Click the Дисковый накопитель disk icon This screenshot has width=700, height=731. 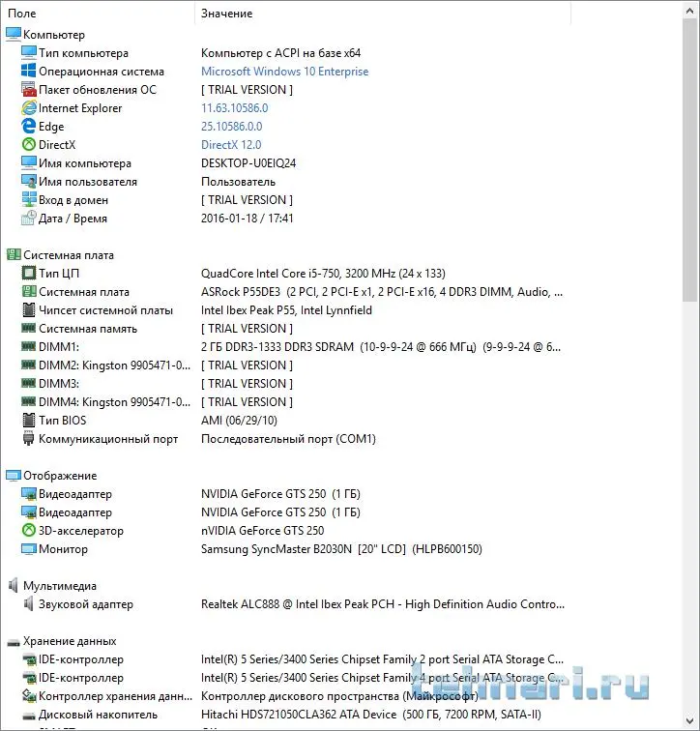(x=28, y=716)
